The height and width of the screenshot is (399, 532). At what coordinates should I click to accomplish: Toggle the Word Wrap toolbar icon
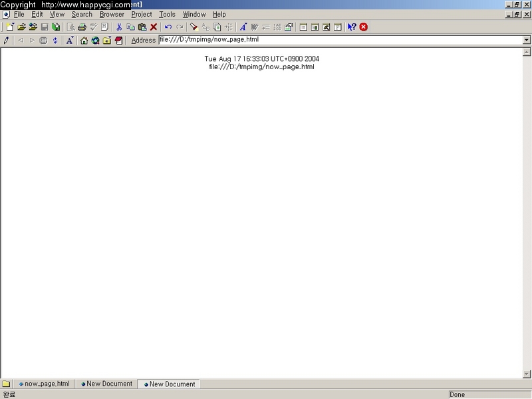[x=255, y=27]
